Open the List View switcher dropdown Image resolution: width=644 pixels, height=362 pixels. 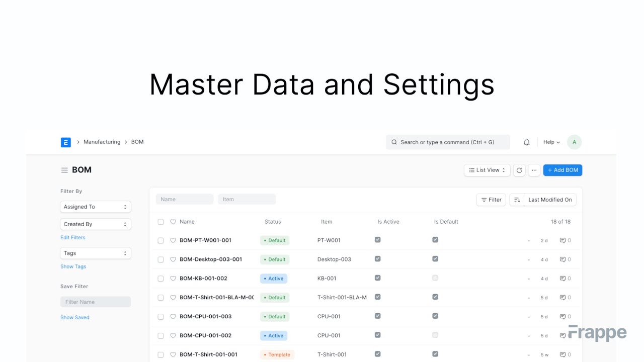point(487,170)
